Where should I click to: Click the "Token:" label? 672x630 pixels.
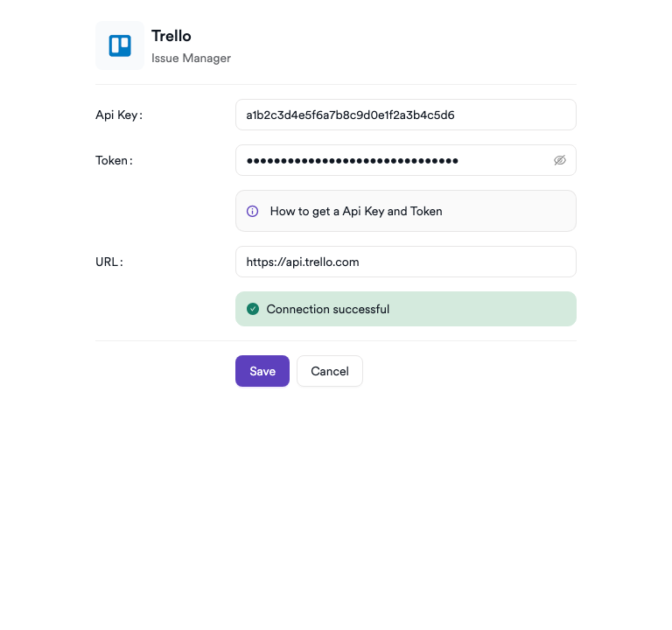(114, 160)
